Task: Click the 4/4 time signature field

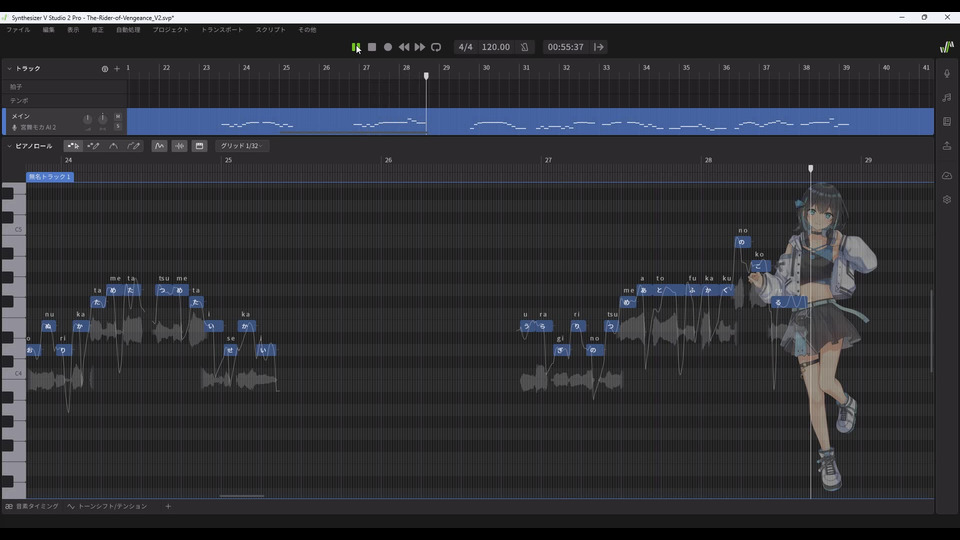Action: (465, 47)
